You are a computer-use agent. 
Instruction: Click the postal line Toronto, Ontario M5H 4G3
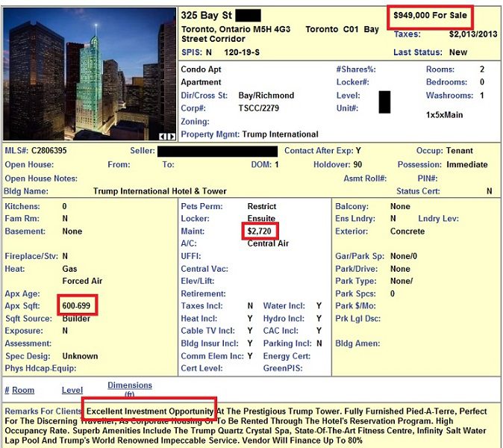236,29
